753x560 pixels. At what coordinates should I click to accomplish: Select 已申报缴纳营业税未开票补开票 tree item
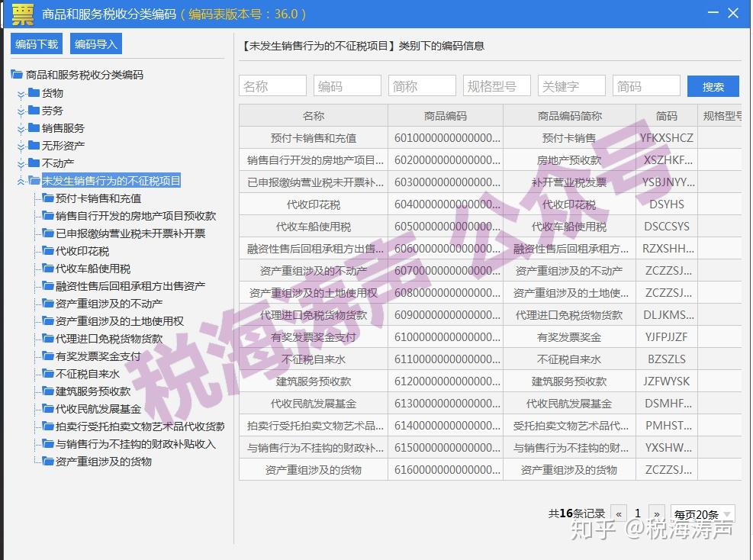[x=130, y=233]
